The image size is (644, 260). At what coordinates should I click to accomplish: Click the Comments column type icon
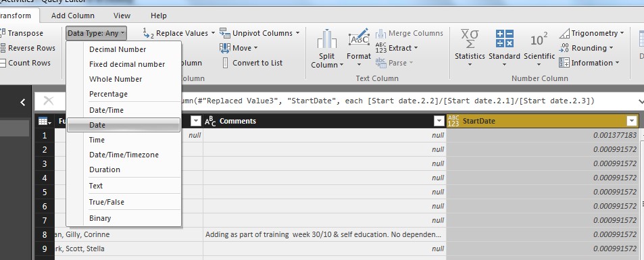(x=210, y=121)
